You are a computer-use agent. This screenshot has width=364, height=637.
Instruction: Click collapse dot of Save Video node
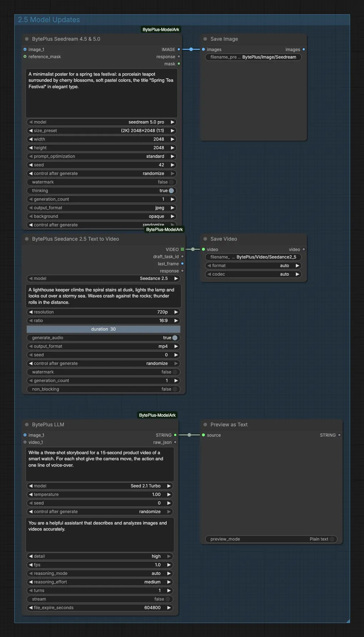click(205, 239)
